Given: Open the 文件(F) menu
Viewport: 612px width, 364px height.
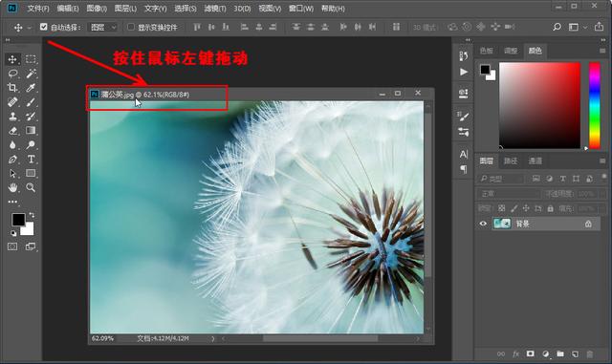Looking at the screenshot, I should tap(38, 9).
